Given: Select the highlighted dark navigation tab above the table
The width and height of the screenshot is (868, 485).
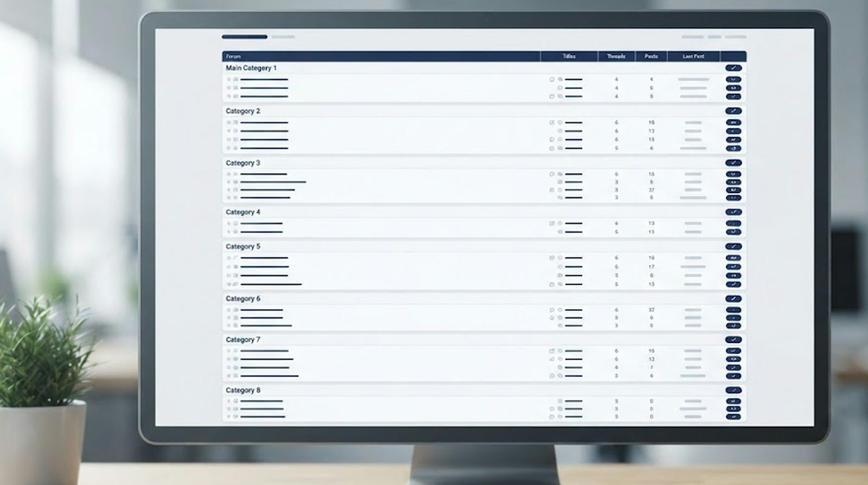Looking at the screenshot, I should tap(245, 37).
